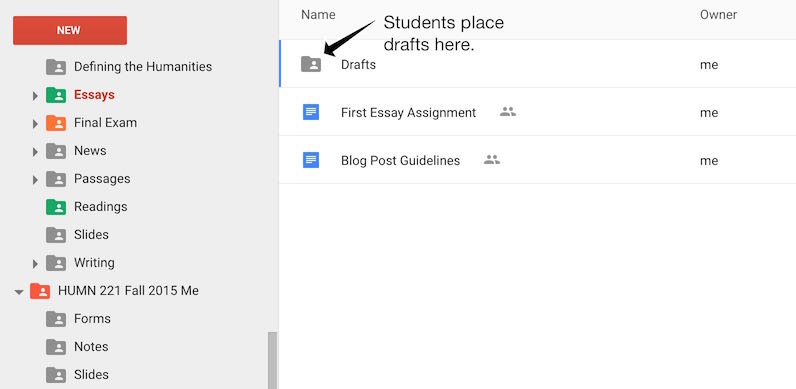This screenshot has height=389, width=796.
Task: Click the red NEW button
Action: point(70,30)
